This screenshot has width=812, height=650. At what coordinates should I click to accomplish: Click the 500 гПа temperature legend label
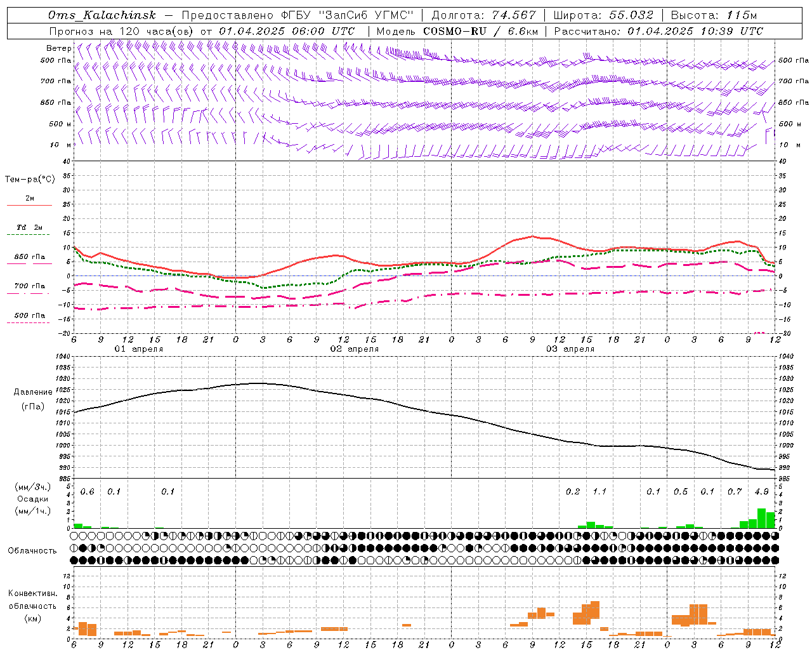point(30,315)
